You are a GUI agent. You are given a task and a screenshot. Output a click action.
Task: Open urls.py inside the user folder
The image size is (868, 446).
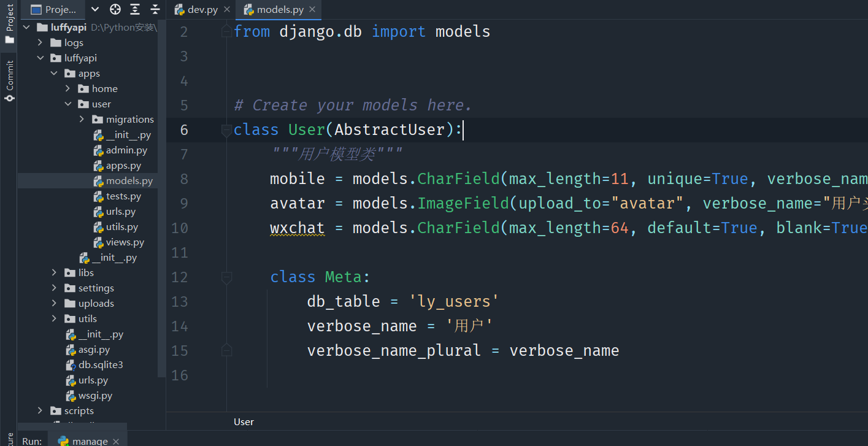(x=121, y=212)
